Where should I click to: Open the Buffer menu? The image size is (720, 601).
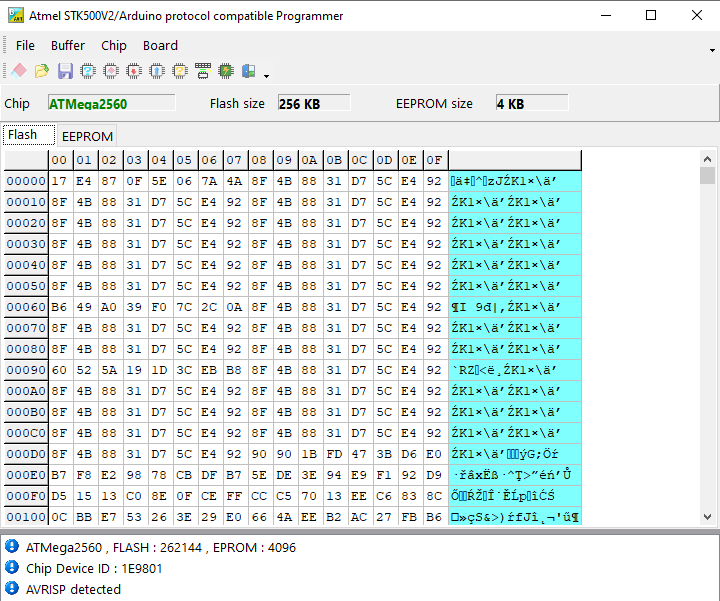click(x=68, y=45)
